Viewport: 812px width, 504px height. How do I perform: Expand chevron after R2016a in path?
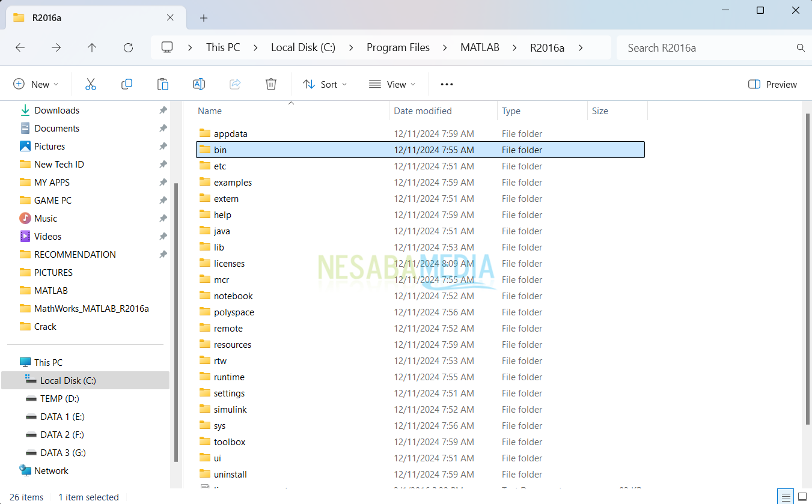click(581, 47)
